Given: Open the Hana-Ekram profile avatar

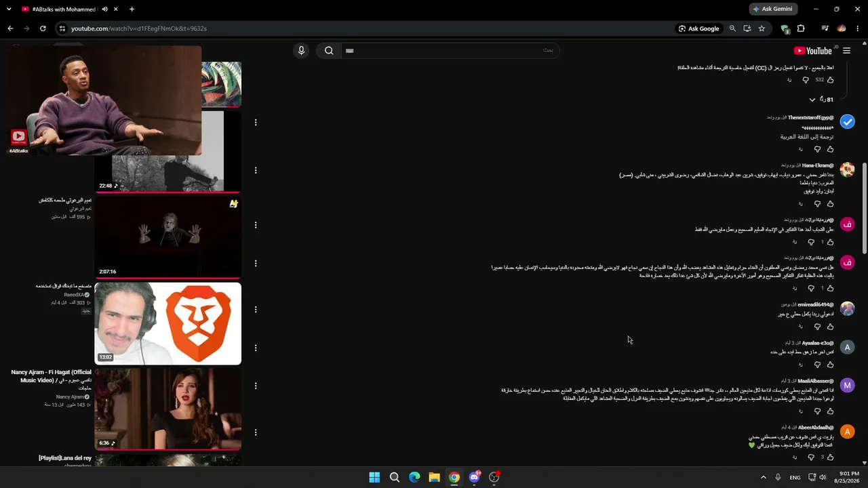Looking at the screenshot, I should pos(847,169).
